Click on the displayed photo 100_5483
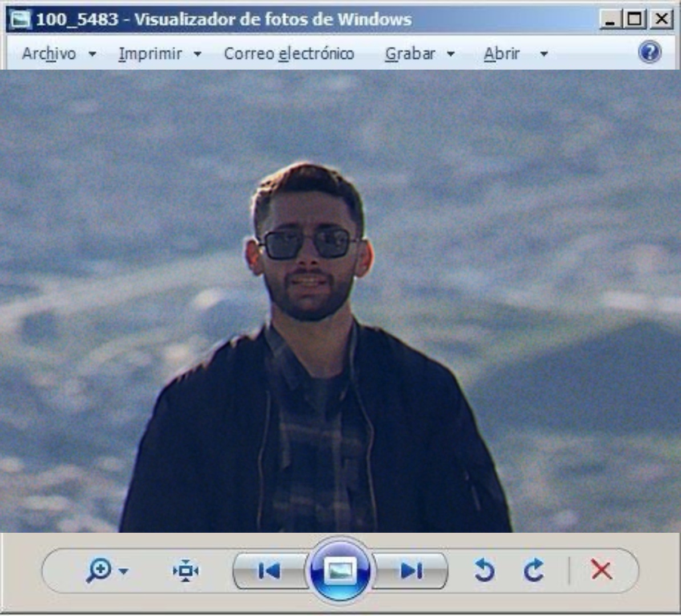This screenshot has height=616, width=681. coord(340,301)
